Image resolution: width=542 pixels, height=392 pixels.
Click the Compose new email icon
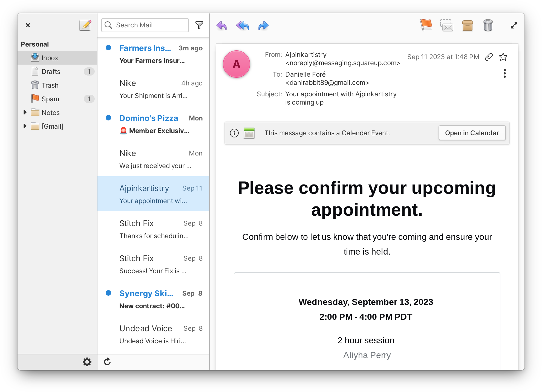[x=85, y=25]
